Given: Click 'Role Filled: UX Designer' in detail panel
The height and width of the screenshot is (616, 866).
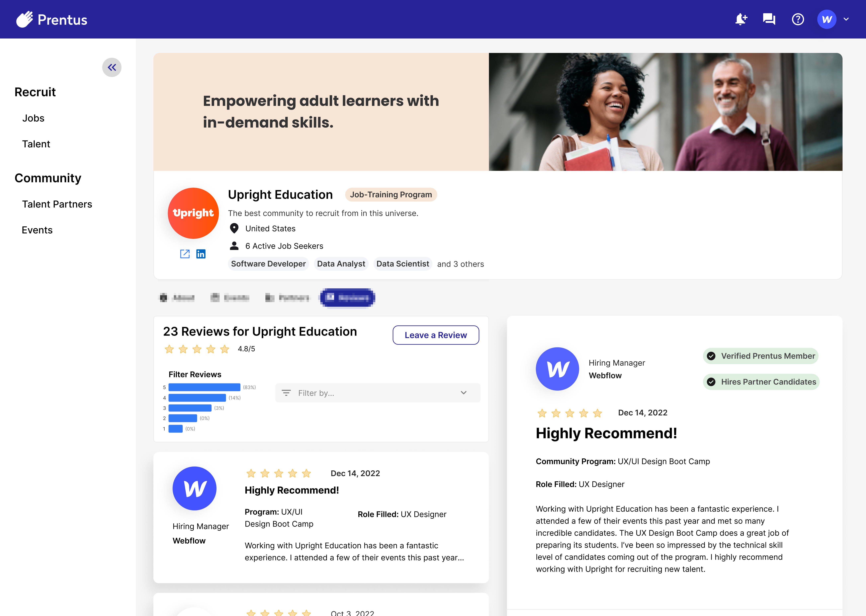Looking at the screenshot, I should (x=580, y=484).
